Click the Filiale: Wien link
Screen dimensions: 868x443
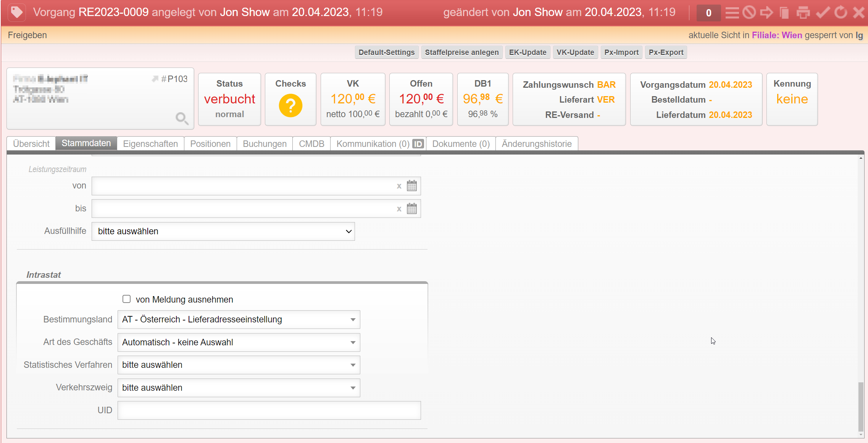(x=777, y=35)
